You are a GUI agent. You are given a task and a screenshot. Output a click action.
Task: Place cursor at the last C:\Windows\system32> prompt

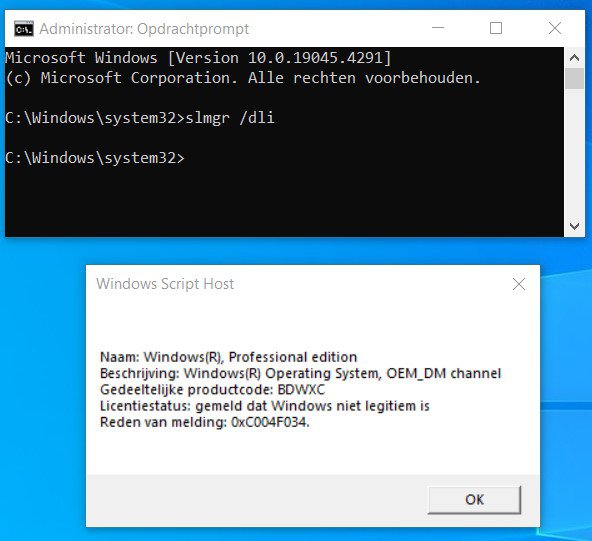tap(95, 158)
